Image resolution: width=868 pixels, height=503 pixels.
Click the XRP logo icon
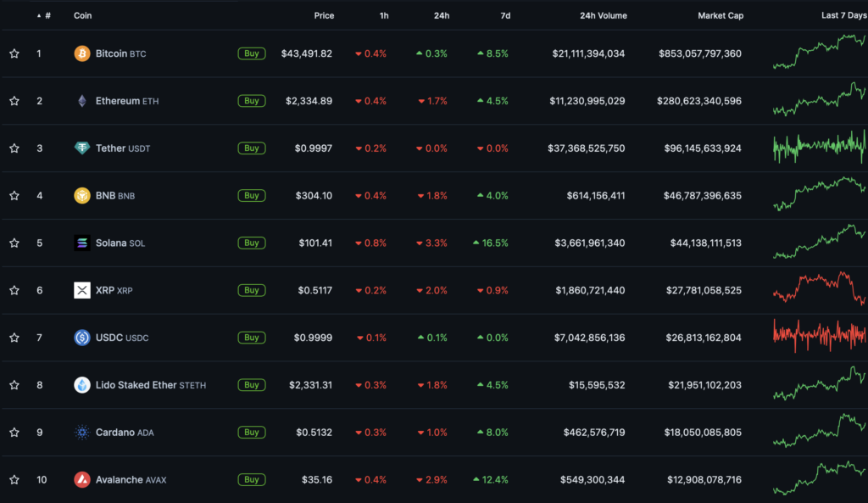click(x=82, y=291)
